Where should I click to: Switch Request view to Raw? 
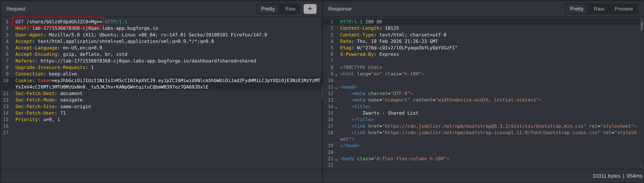pyautogui.click(x=290, y=9)
